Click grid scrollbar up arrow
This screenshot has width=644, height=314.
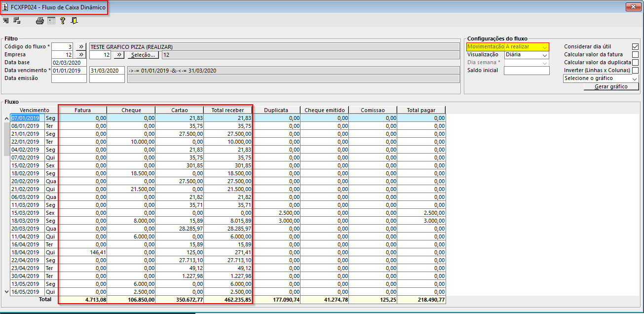coord(6,118)
